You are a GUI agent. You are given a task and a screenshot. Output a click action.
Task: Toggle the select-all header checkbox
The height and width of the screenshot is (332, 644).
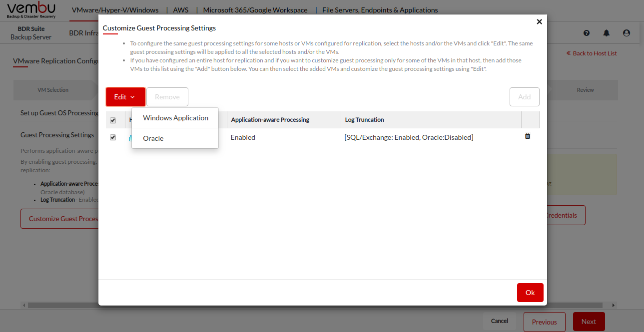113,120
